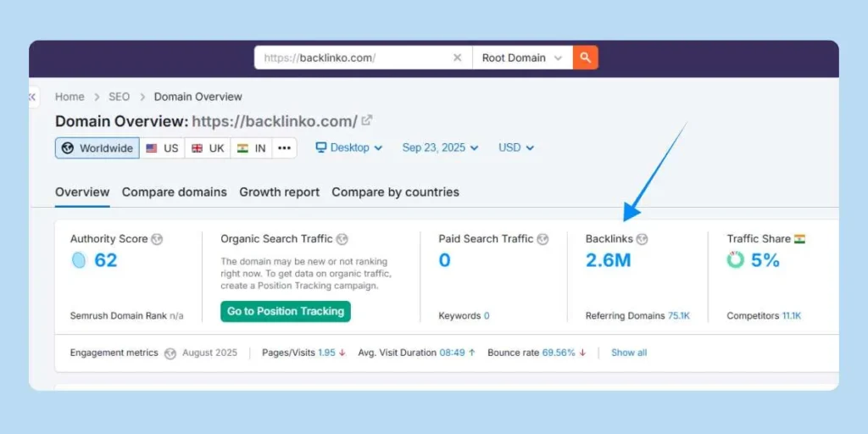The height and width of the screenshot is (434, 868).
Task: Switch region to US
Action: [x=162, y=147]
